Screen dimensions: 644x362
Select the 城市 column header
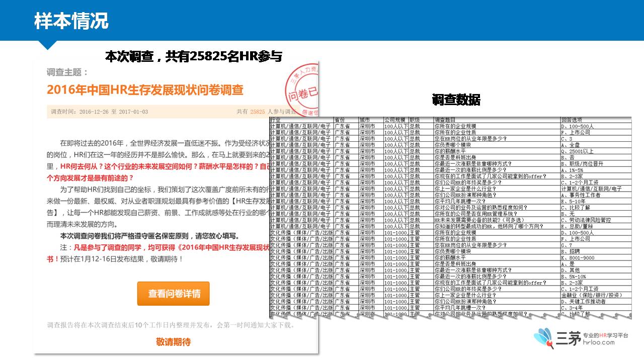pos(365,120)
